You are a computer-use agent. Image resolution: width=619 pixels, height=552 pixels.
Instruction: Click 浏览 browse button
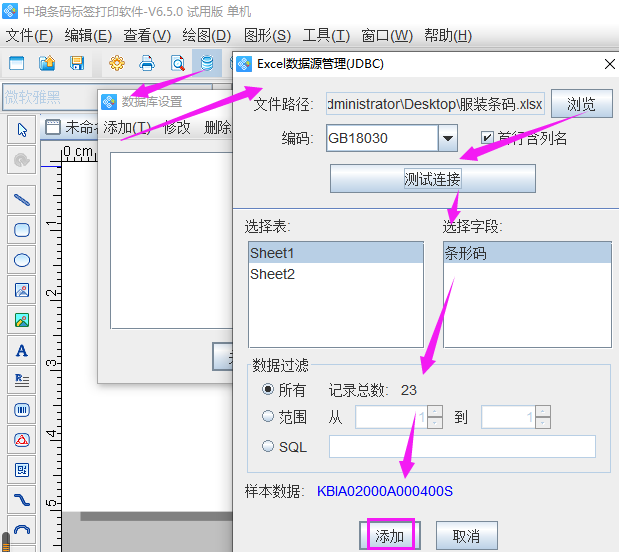[581, 104]
